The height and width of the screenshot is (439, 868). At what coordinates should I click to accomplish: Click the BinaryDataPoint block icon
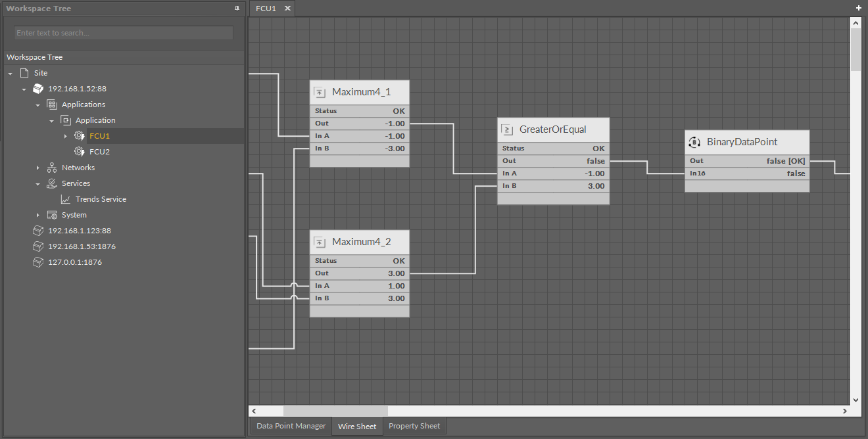coord(694,142)
